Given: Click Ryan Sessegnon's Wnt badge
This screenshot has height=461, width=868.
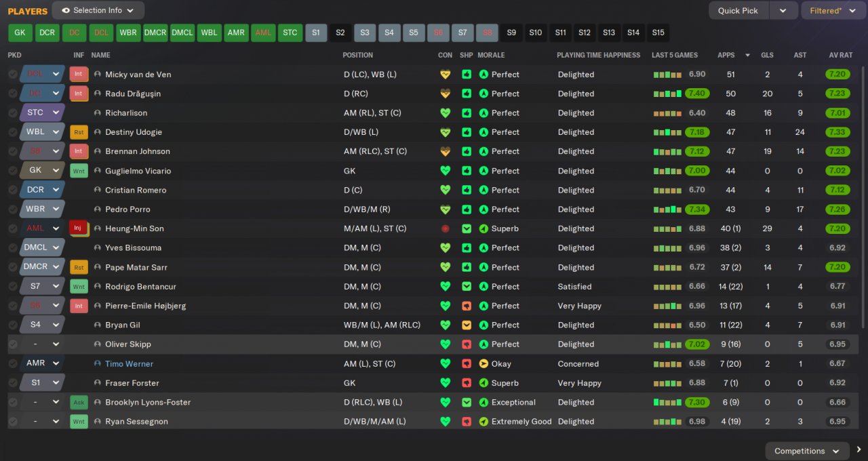Looking at the screenshot, I should click(x=79, y=422).
